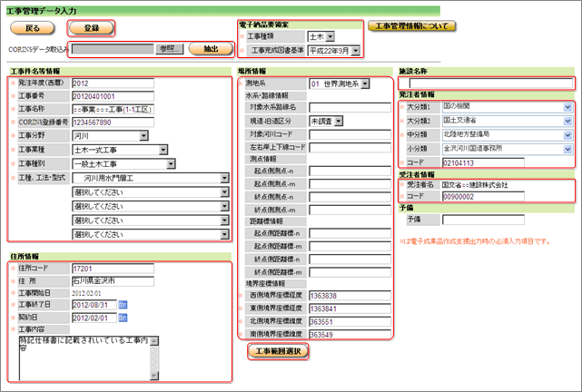Click the 対象河川コード input field
Image resolution: width=582 pixels, height=392 pixels.
click(x=350, y=134)
